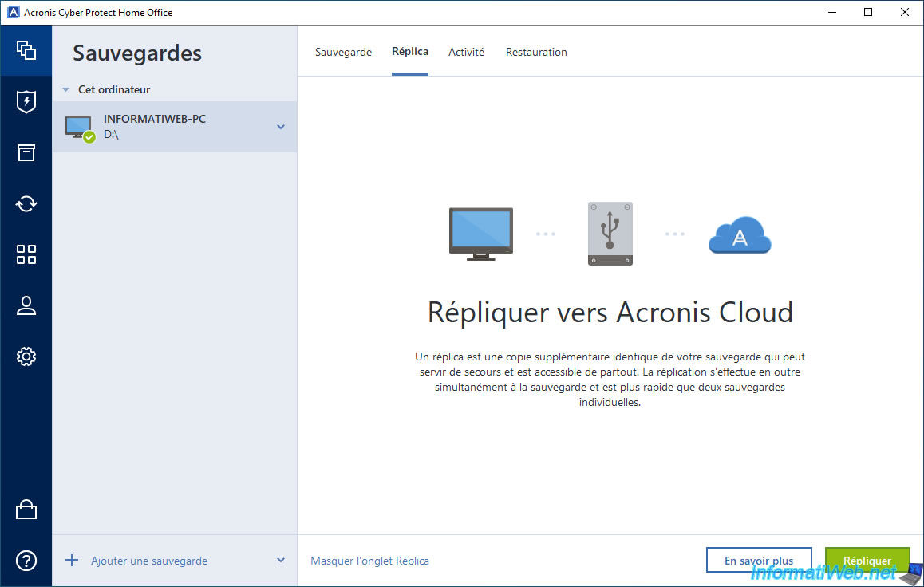Open the Backup section in sidebar
This screenshot has height=587, width=924.
26,50
